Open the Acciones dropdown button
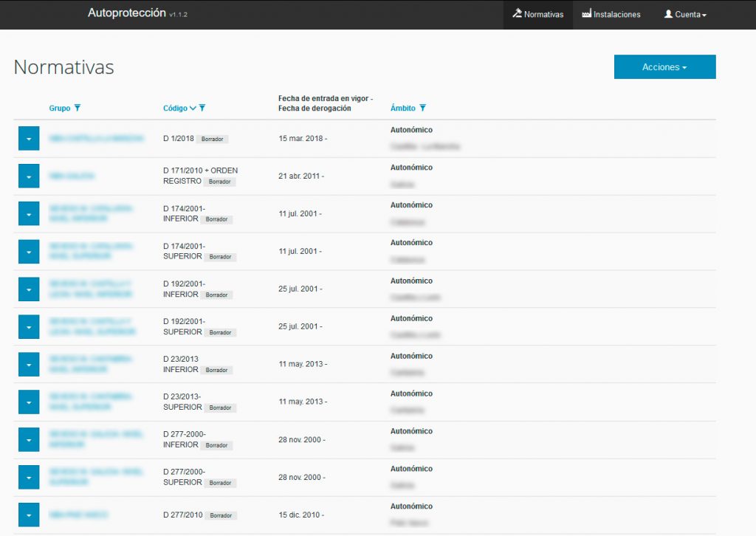Viewport: 756px width, 536px height. [x=664, y=67]
